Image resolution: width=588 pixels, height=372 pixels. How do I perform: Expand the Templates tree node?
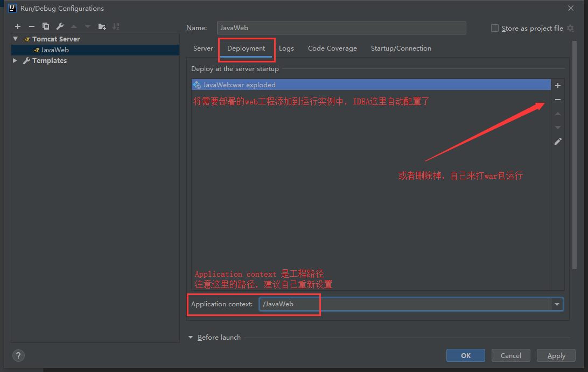coord(15,60)
